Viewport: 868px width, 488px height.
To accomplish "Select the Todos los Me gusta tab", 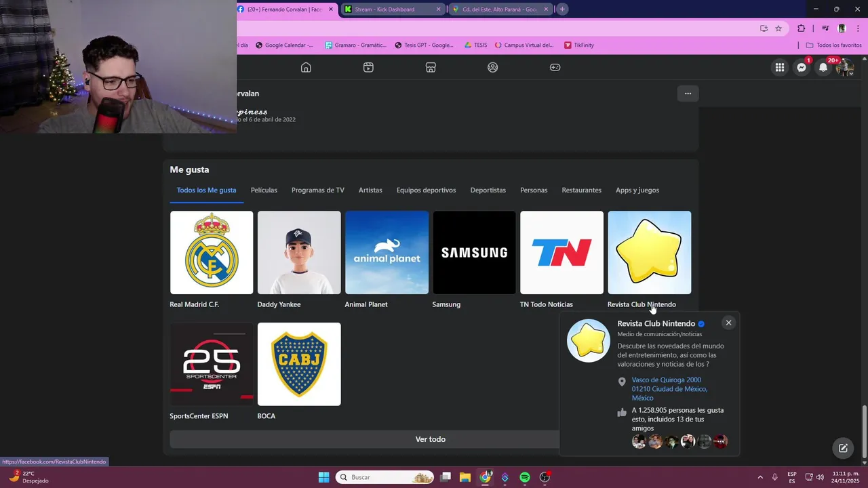I will pyautogui.click(x=206, y=190).
